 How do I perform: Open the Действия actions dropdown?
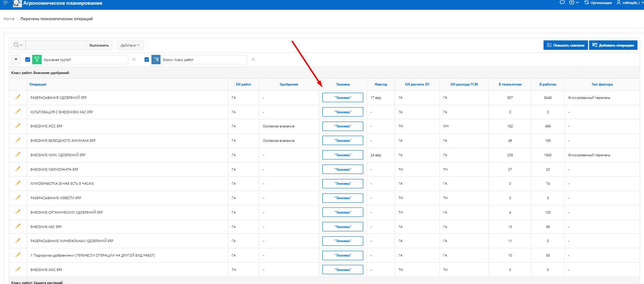pos(130,45)
